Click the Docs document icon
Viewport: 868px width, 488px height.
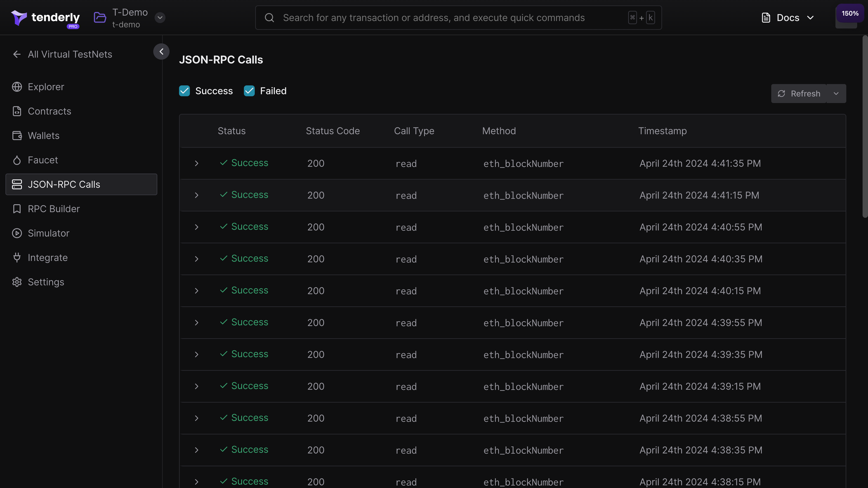click(766, 18)
